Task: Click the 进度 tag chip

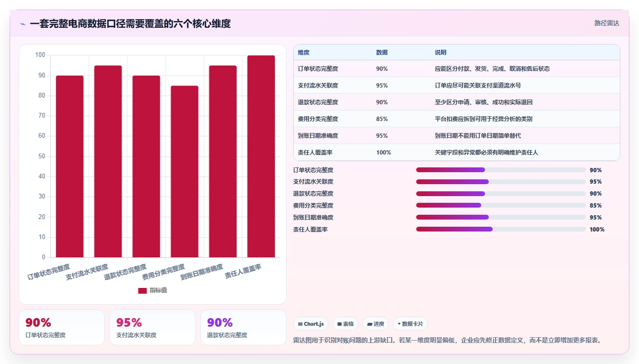Action: (x=375, y=324)
